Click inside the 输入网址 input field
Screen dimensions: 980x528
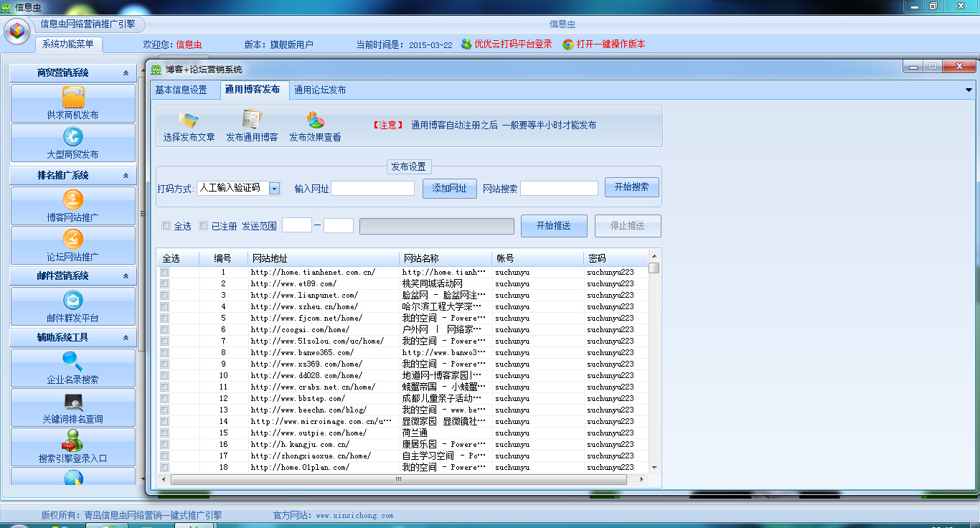(x=373, y=188)
